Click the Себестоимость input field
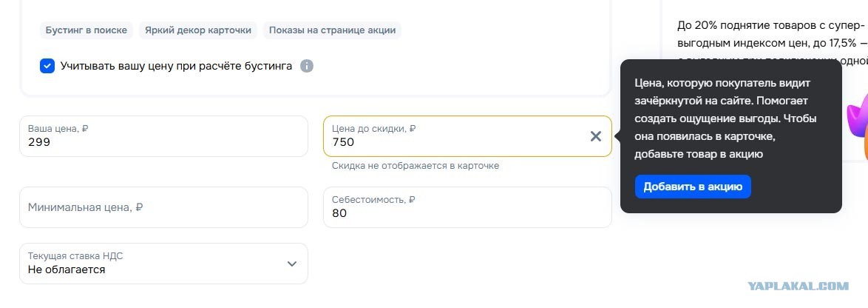868x308 pixels. click(x=467, y=207)
